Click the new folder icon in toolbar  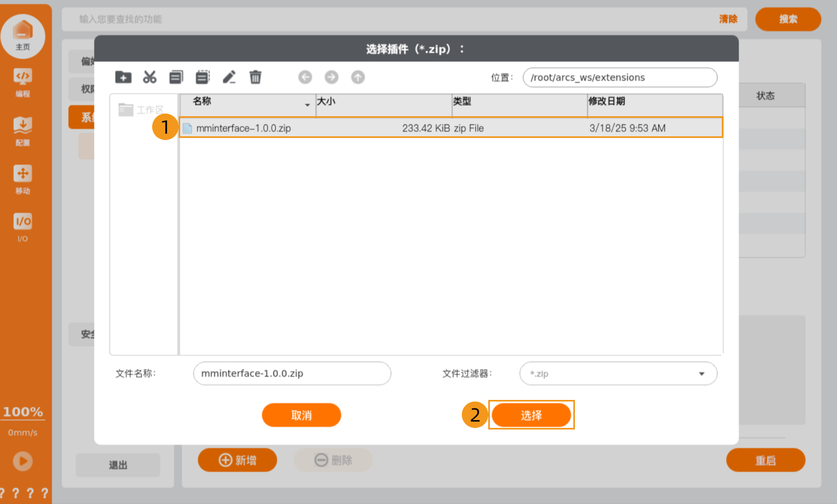(x=123, y=77)
